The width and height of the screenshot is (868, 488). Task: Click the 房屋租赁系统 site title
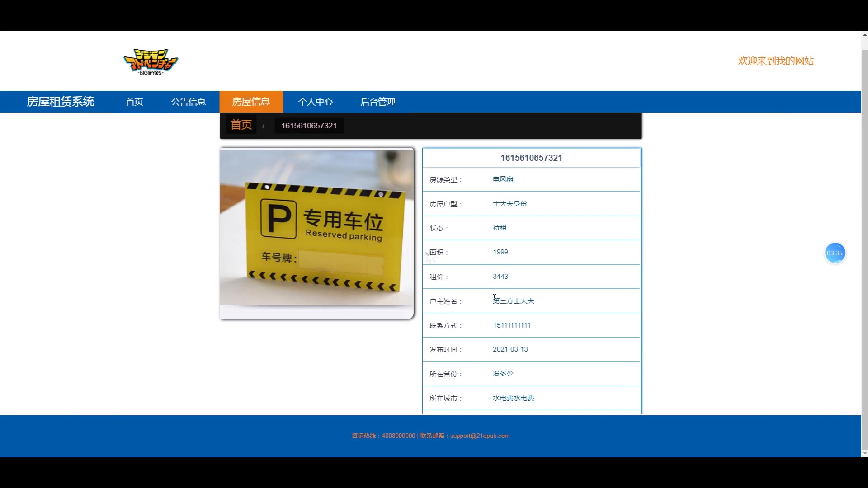(x=61, y=102)
